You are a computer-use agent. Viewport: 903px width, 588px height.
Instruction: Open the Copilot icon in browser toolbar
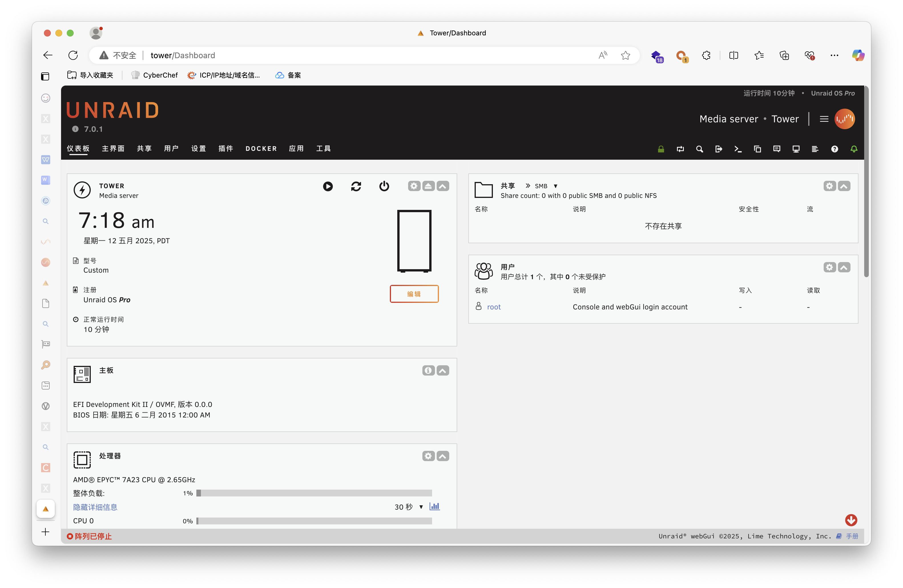[x=858, y=55]
